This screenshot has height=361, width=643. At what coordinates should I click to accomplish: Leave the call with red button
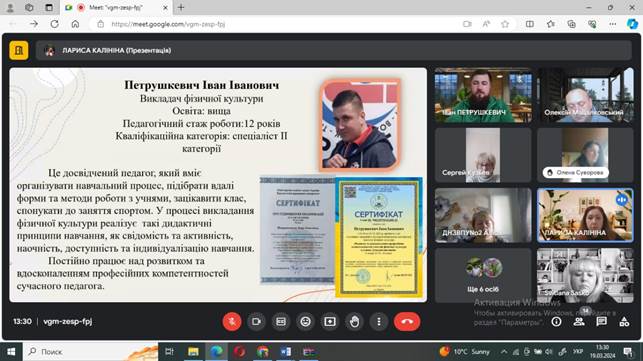click(x=407, y=322)
